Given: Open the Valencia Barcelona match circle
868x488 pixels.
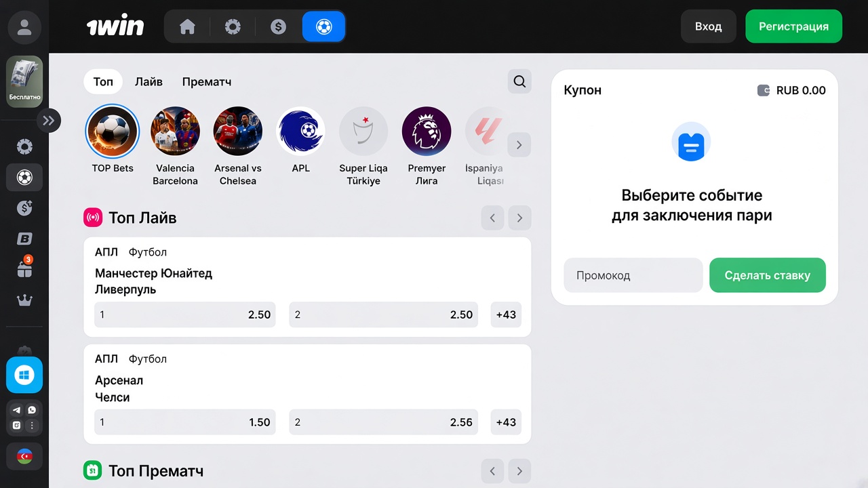Looking at the screenshot, I should click(x=176, y=131).
